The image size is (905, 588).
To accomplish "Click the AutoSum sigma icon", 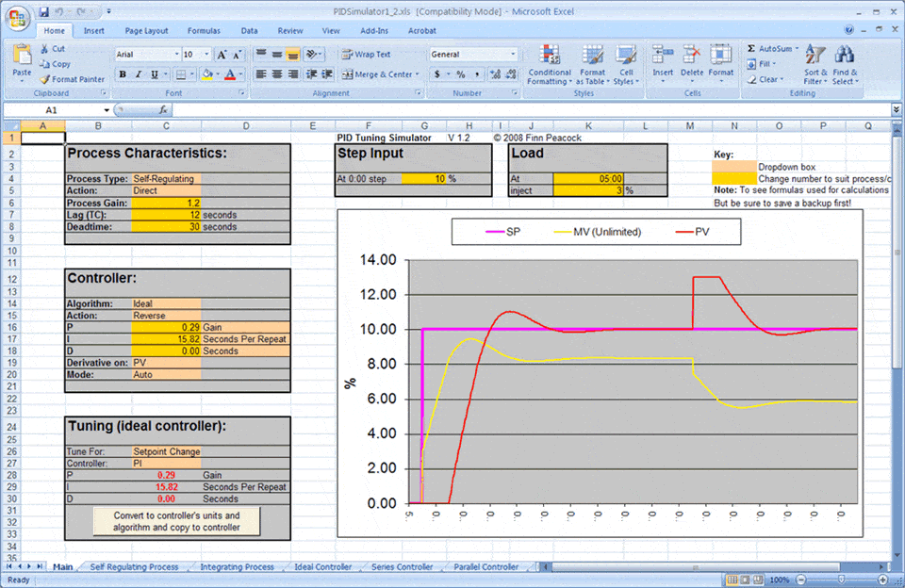I will [x=751, y=49].
